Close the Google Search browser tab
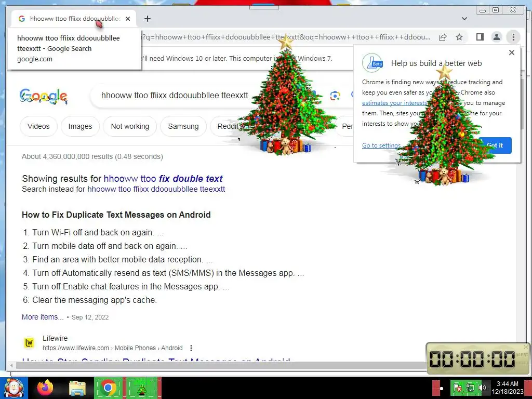532x399 pixels. click(128, 19)
